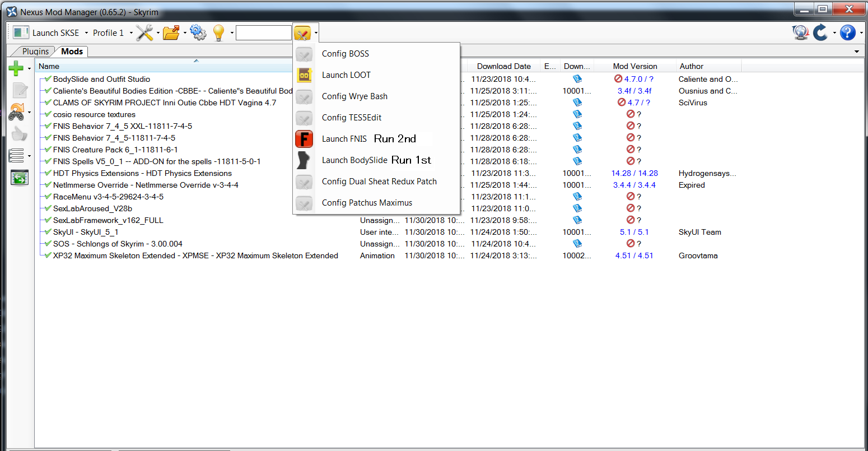This screenshot has width=868, height=451.
Task: Expand the Profile 1 dropdown arrow
Action: [131, 33]
